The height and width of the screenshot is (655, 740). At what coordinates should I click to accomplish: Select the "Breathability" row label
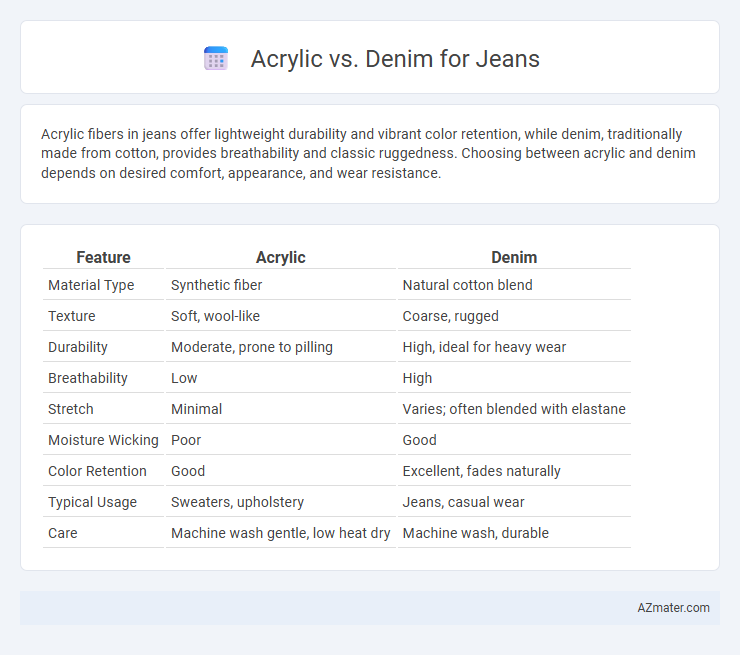click(88, 378)
